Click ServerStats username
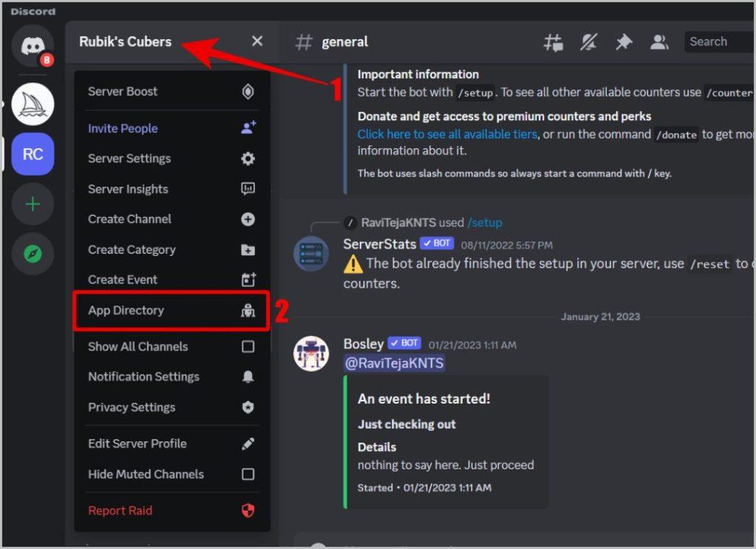The width and height of the screenshot is (756, 549). (379, 244)
